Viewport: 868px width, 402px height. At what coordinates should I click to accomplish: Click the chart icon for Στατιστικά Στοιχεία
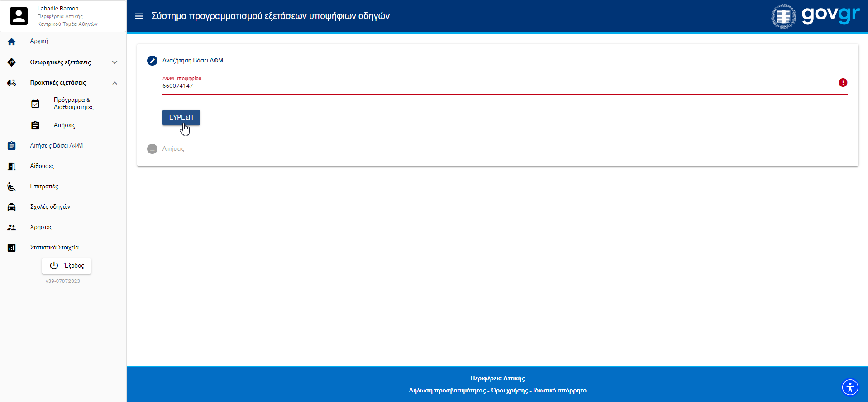(12, 248)
